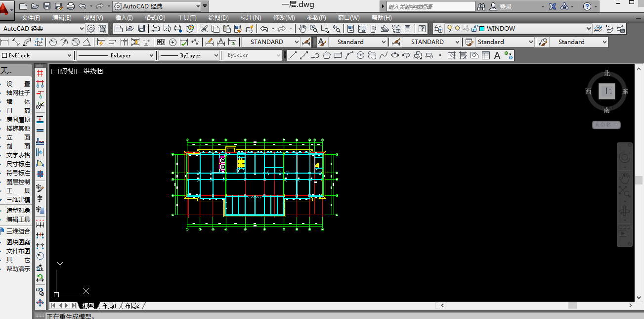Expand the ByBlock color dropdown

pos(69,55)
